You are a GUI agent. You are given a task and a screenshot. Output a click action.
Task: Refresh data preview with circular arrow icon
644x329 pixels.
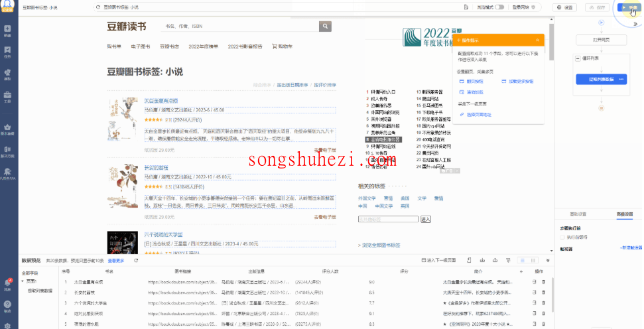[x=136, y=261]
